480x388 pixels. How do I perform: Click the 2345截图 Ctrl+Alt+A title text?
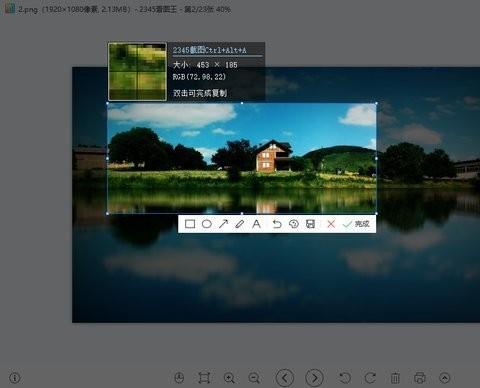tap(209, 50)
